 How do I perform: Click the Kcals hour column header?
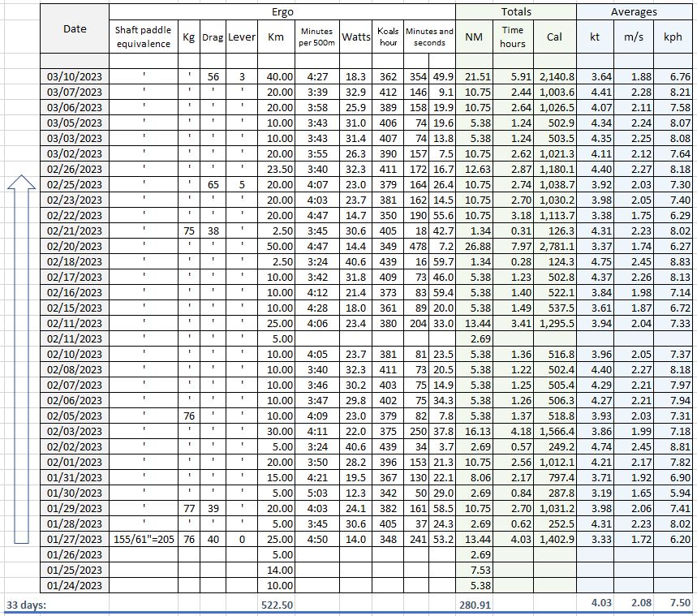click(388, 37)
